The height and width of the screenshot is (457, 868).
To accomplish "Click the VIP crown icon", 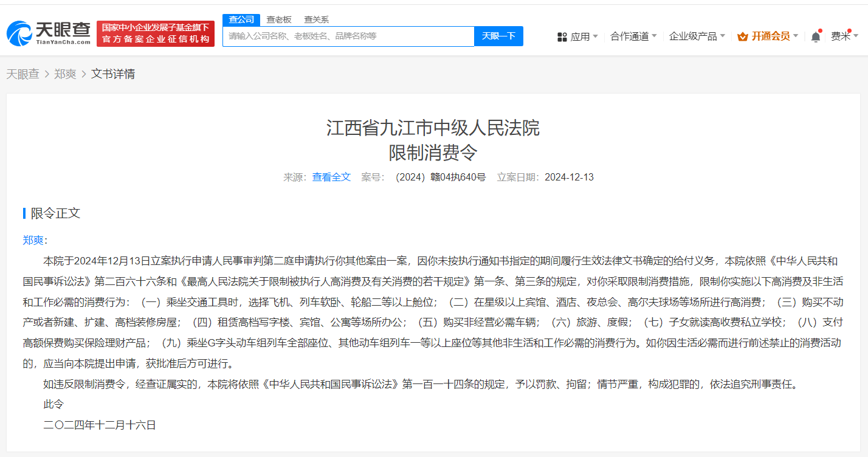I will click(x=742, y=36).
